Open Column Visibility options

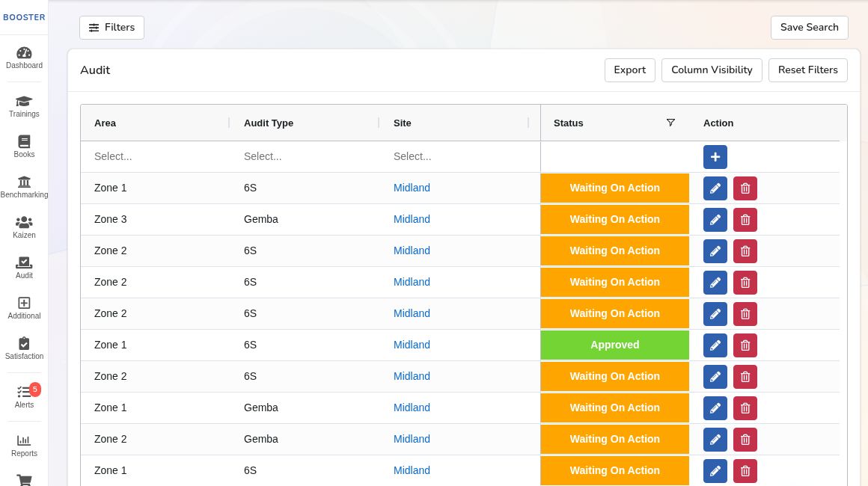[712, 70]
